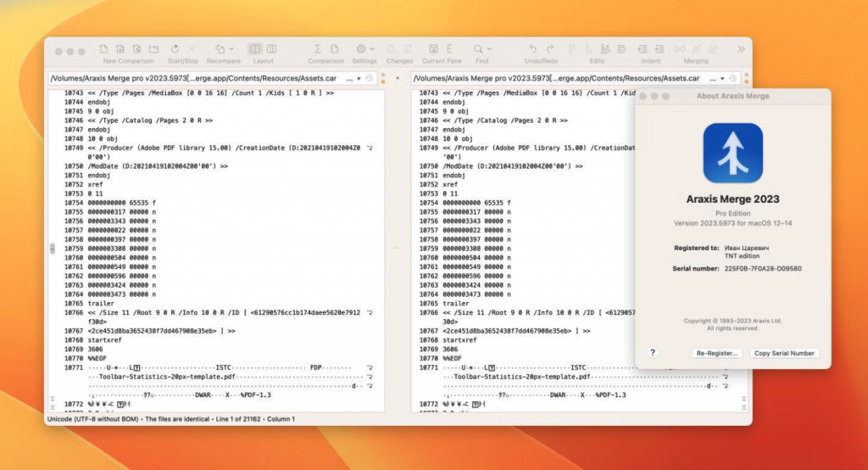This screenshot has width=868, height=470.
Task: Click the history clock icon in left path field
Action: coord(370,78)
